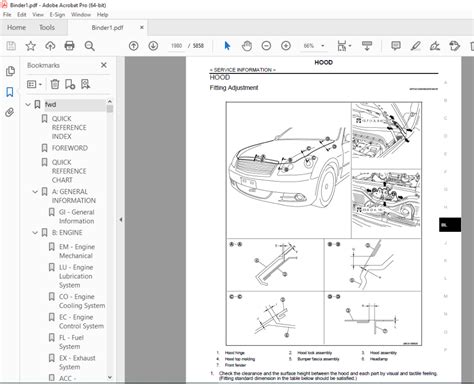Delete selected bookmark with trash icon
Image resolution: width=474 pixels, height=384 pixels.
(55, 84)
